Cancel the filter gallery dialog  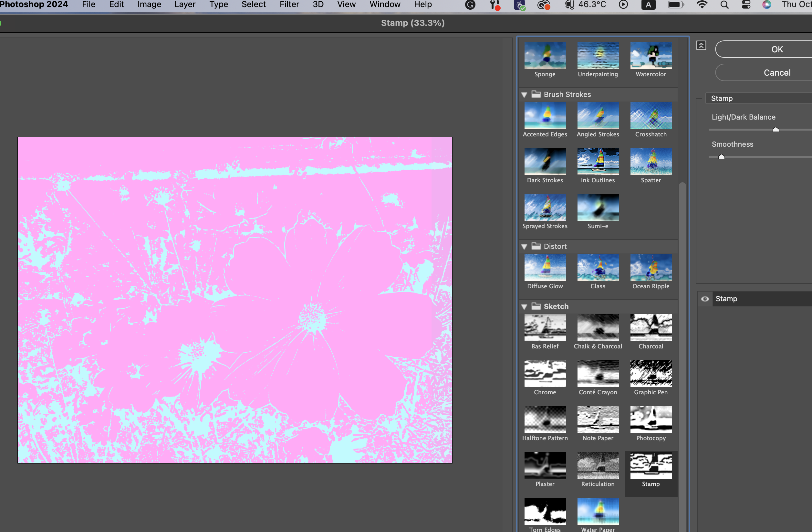[x=777, y=73]
